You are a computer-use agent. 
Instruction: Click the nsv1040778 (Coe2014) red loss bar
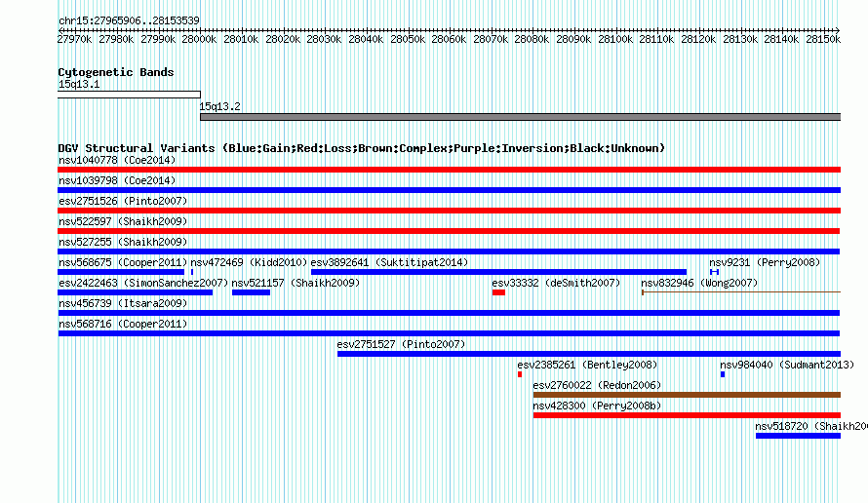tap(449, 170)
